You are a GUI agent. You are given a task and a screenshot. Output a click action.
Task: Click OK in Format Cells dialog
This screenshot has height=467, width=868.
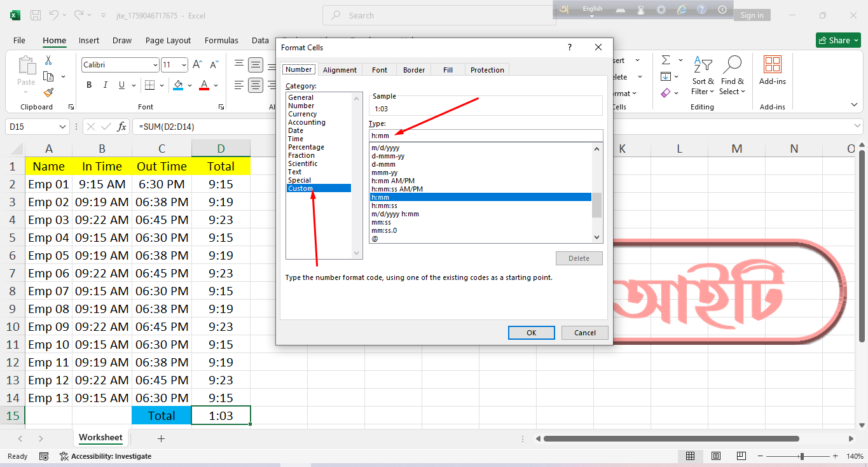(531, 333)
